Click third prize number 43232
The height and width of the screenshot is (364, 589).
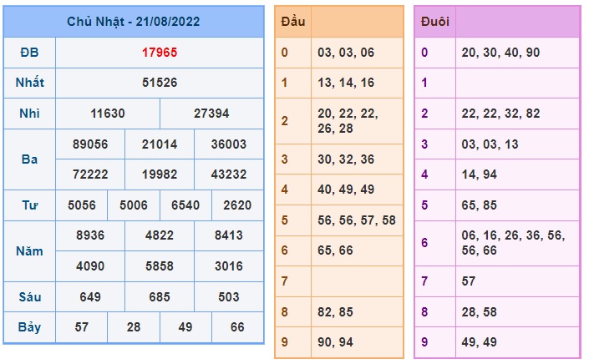[229, 174]
